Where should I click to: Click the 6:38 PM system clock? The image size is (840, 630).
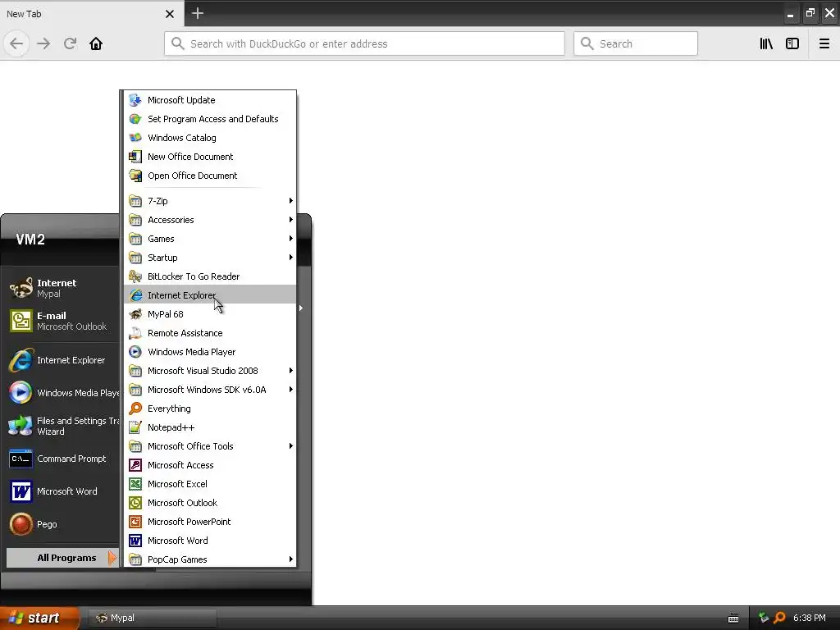[809, 618]
